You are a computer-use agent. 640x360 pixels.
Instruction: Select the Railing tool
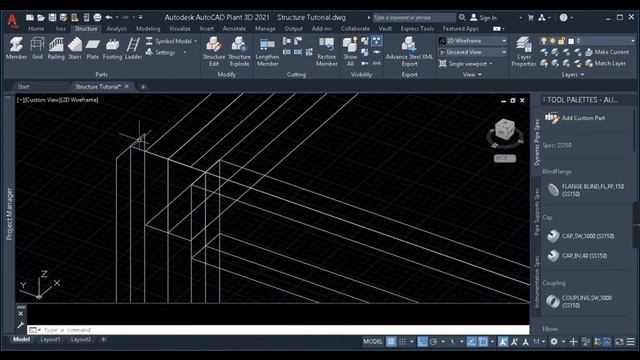(x=56, y=49)
